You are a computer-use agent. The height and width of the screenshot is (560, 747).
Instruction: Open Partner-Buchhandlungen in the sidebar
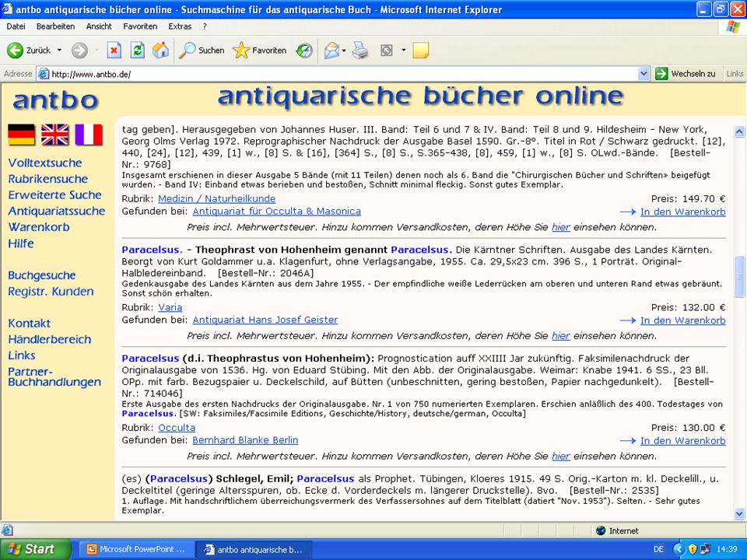click(54, 376)
